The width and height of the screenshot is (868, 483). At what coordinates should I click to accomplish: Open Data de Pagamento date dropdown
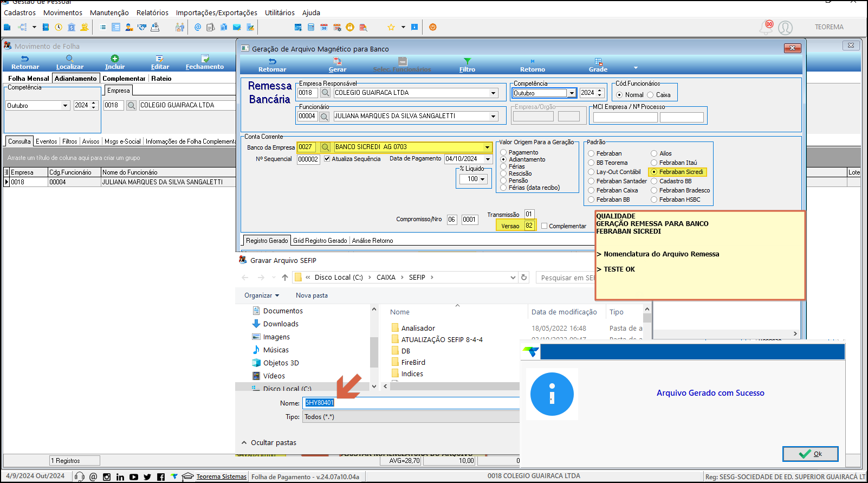488,159
